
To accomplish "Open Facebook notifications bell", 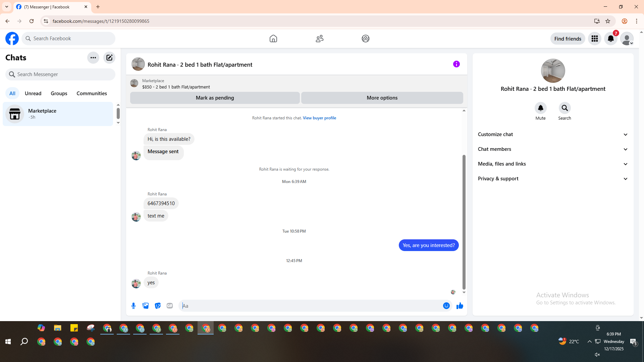I will pyautogui.click(x=610, y=39).
